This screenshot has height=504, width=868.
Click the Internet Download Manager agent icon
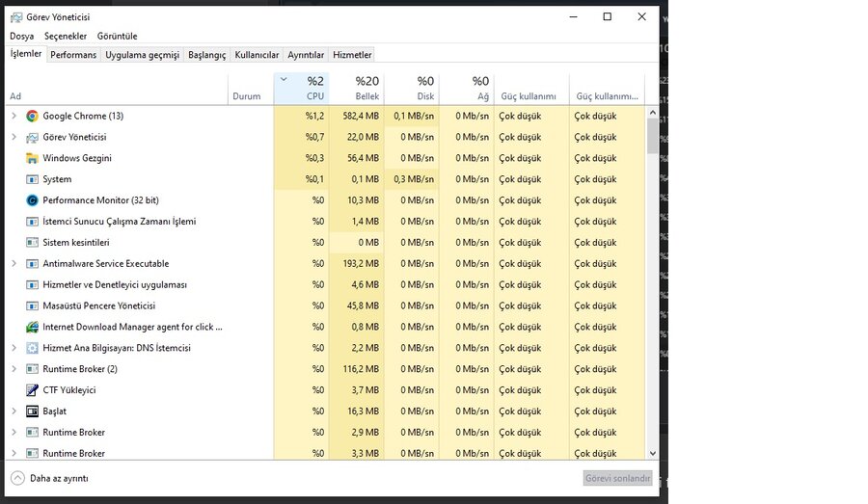[x=32, y=327]
